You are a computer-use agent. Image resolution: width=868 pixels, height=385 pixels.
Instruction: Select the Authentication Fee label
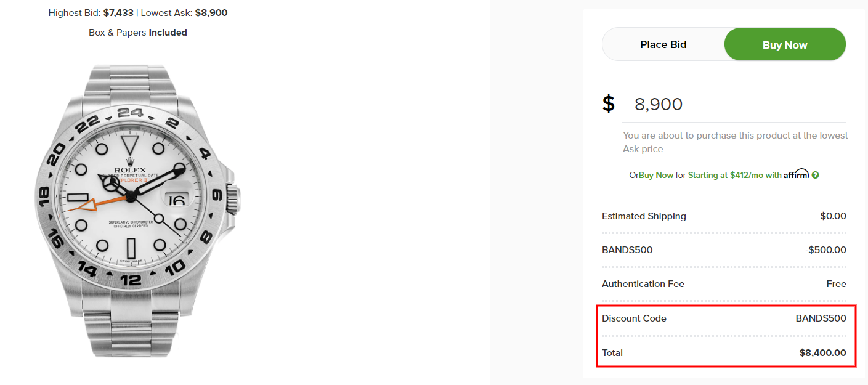(643, 284)
